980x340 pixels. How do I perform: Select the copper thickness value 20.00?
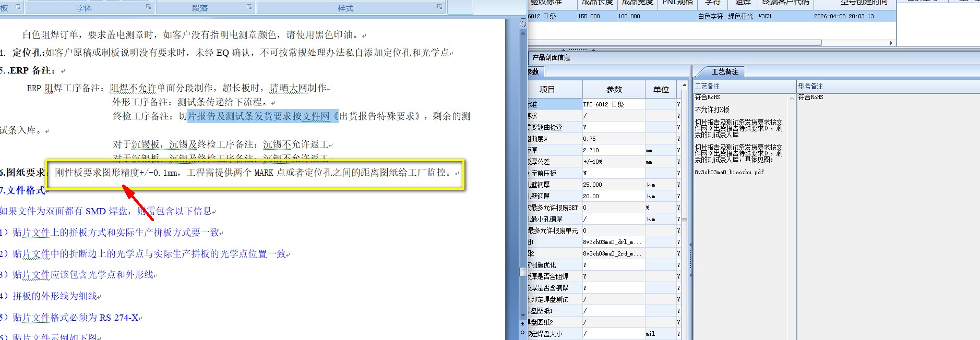[614, 196]
